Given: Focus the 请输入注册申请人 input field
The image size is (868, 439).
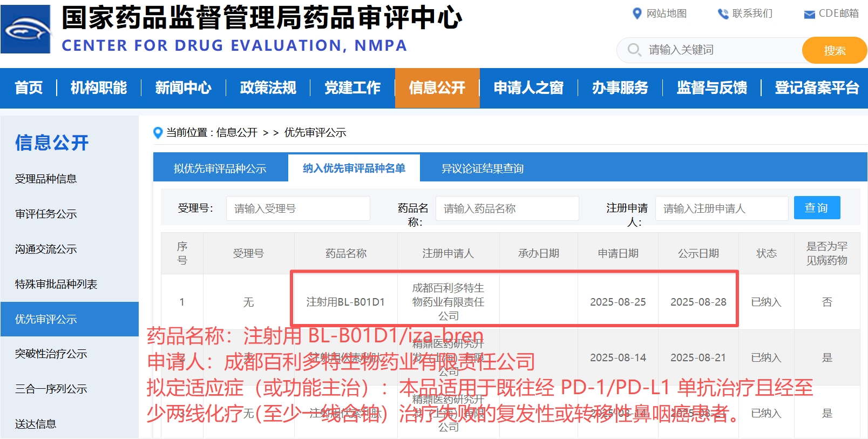Looking at the screenshot, I should pyautogui.click(x=722, y=208).
